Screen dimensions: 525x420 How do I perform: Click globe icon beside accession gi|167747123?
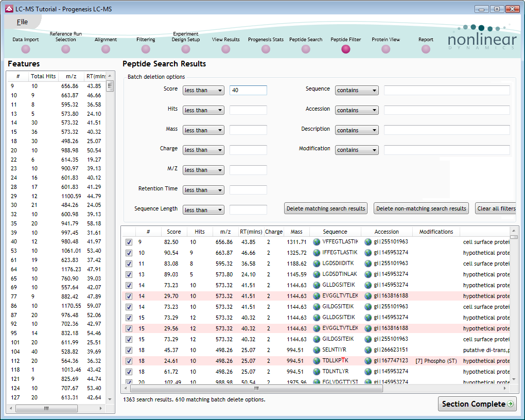pyautogui.click(x=368, y=361)
